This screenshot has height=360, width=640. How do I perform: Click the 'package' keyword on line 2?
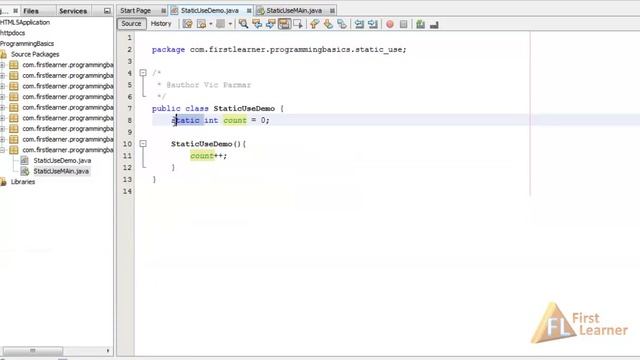(x=168, y=49)
